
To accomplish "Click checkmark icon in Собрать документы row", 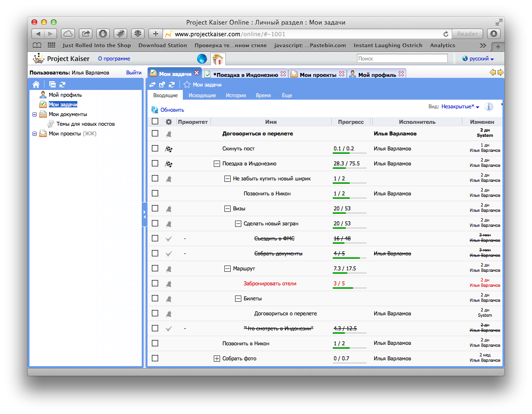I will click(169, 254).
